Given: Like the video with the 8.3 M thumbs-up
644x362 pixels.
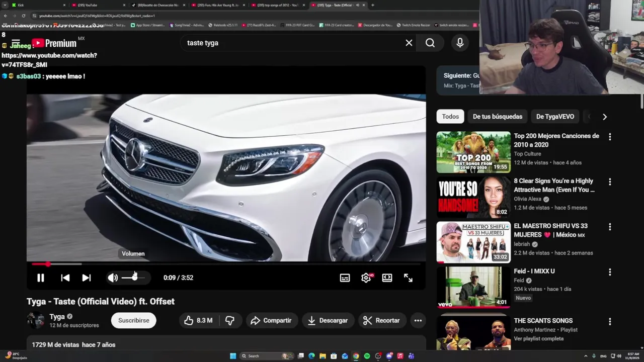Looking at the screenshot, I should point(199,320).
